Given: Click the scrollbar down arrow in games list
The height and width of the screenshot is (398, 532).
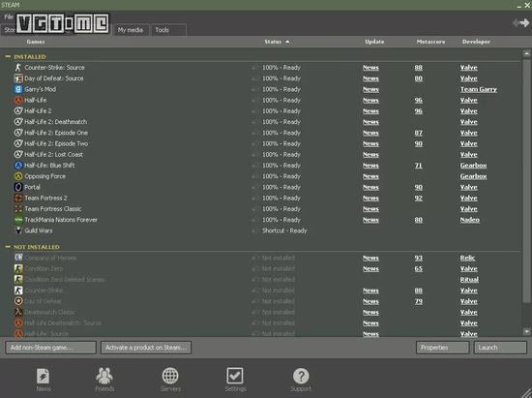Looking at the screenshot, I should click(526, 331).
